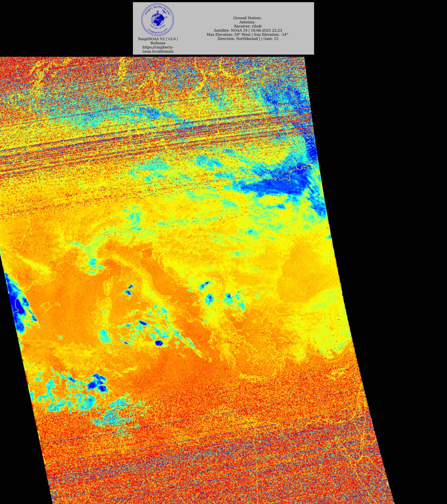Viewport: 447px width, 504px height.
Task: Click the Mihajlo's Satellite Receiver round logo
Action: coord(157,19)
